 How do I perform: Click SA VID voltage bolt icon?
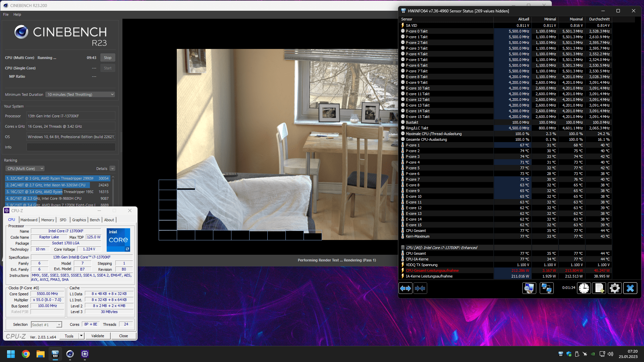403,25
